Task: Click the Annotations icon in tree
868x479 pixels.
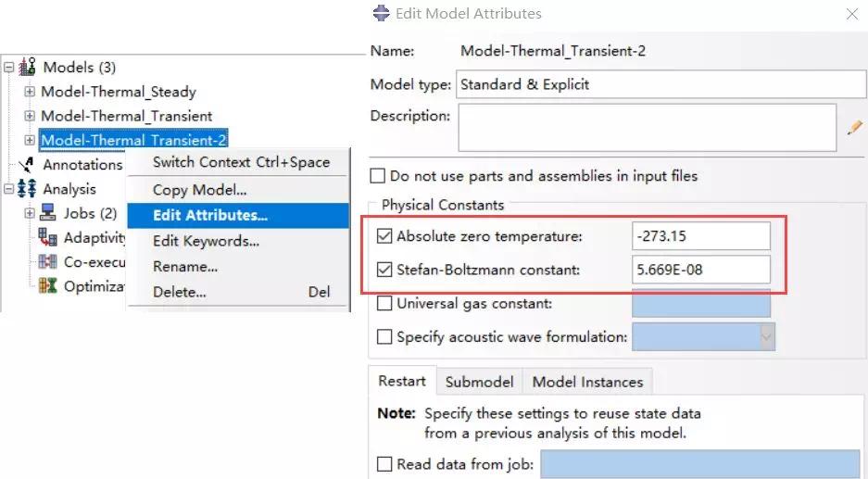Action: pos(27,165)
